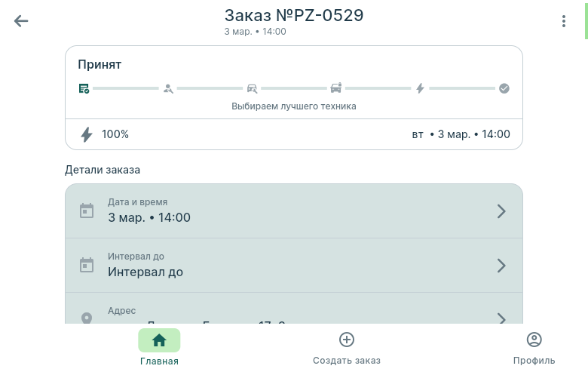588x372 pixels.
Task: Open the three-dot overflow menu
Action: [564, 21]
